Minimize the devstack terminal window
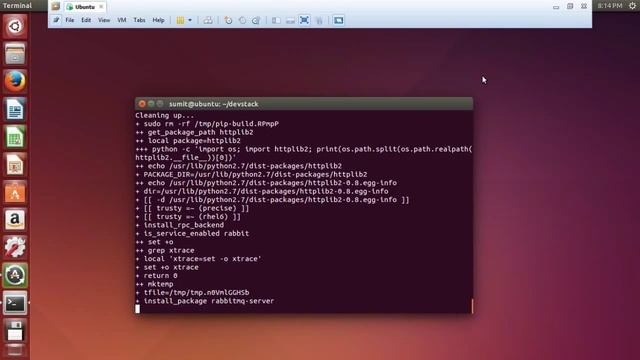This screenshot has height=360, width=640. (x=151, y=104)
